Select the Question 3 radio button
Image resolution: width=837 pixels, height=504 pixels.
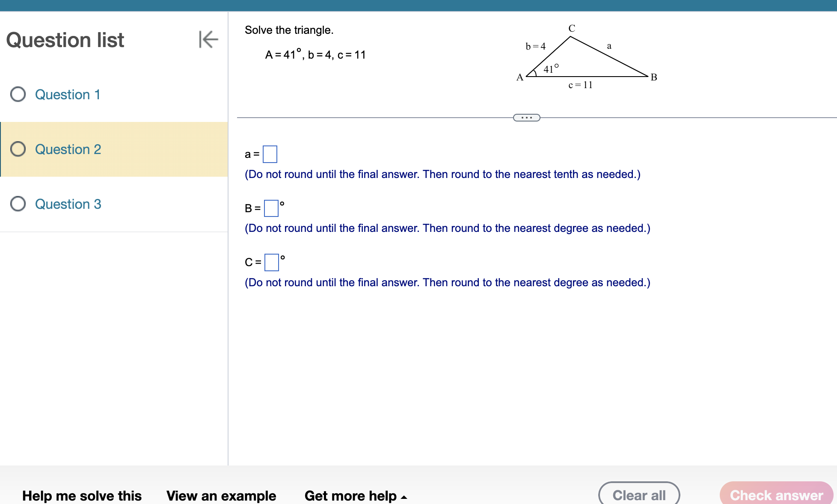(18, 204)
